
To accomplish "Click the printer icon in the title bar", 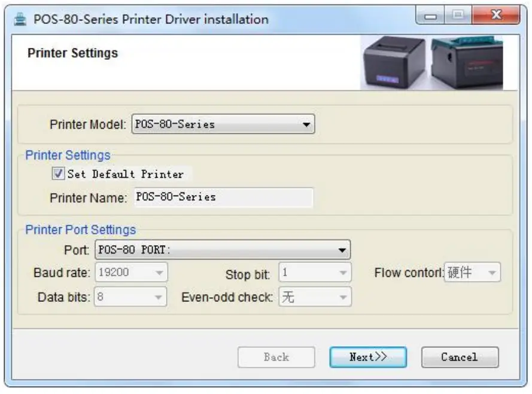I will point(20,18).
